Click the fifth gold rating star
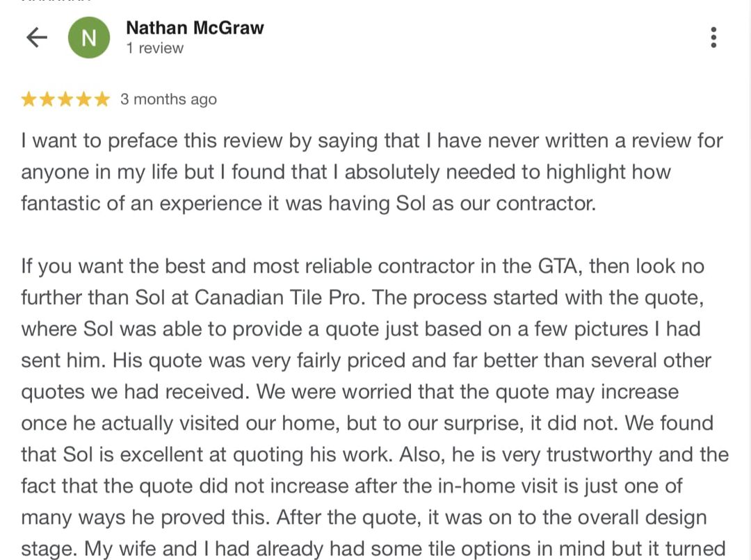751x560 pixels. click(102, 99)
